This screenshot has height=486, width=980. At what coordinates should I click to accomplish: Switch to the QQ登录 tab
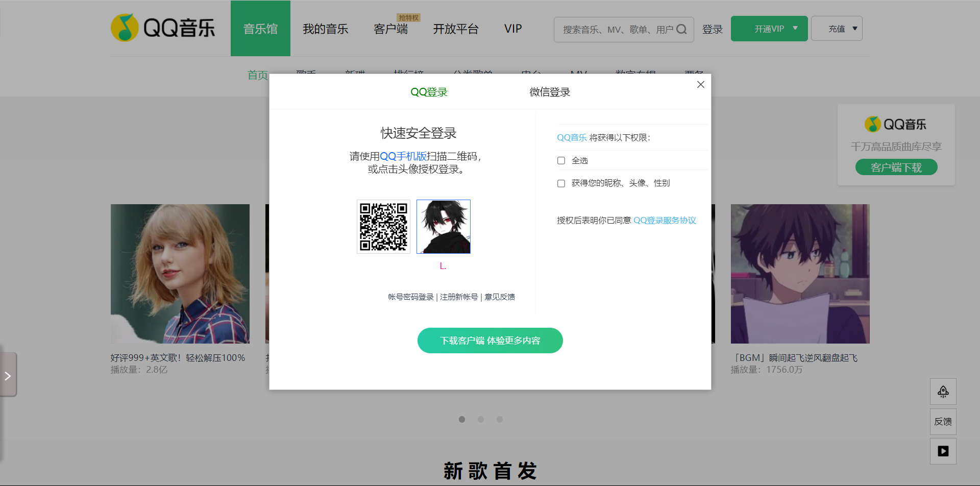click(x=429, y=92)
